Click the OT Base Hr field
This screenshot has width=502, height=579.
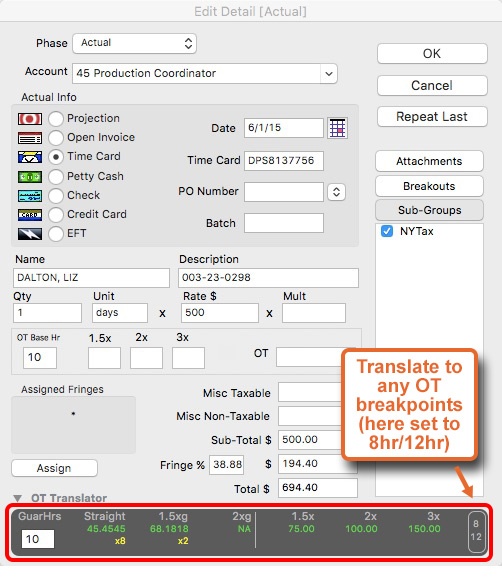coord(40,357)
